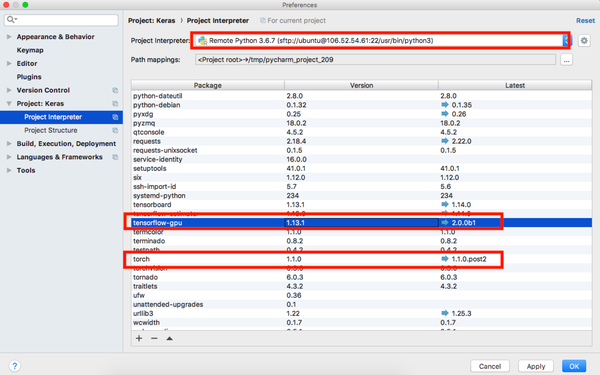Select the pyzmq package row
Viewport: 600px width, 375px height.
click(x=362, y=123)
